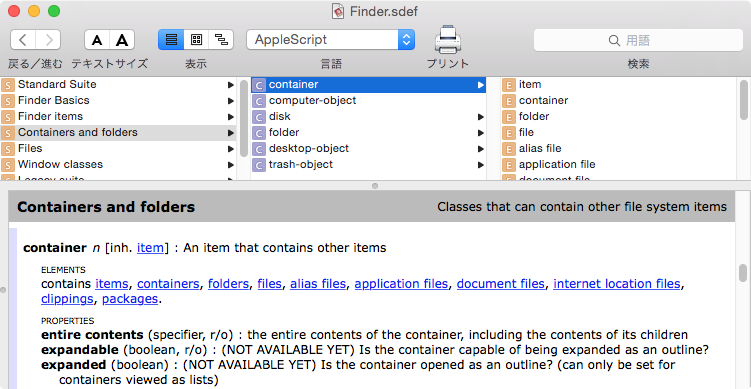
Task: Expand arrow for folder class
Action: point(480,133)
